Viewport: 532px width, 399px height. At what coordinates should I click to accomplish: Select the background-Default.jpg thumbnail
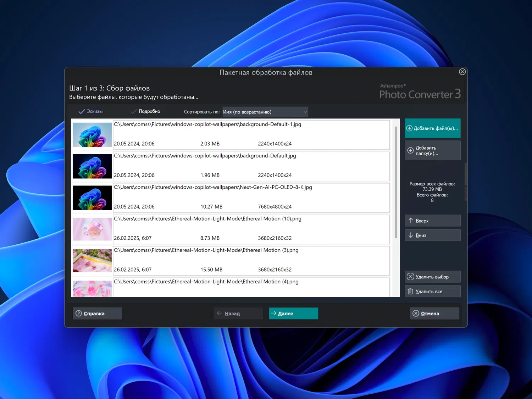[x=92, y=166]
